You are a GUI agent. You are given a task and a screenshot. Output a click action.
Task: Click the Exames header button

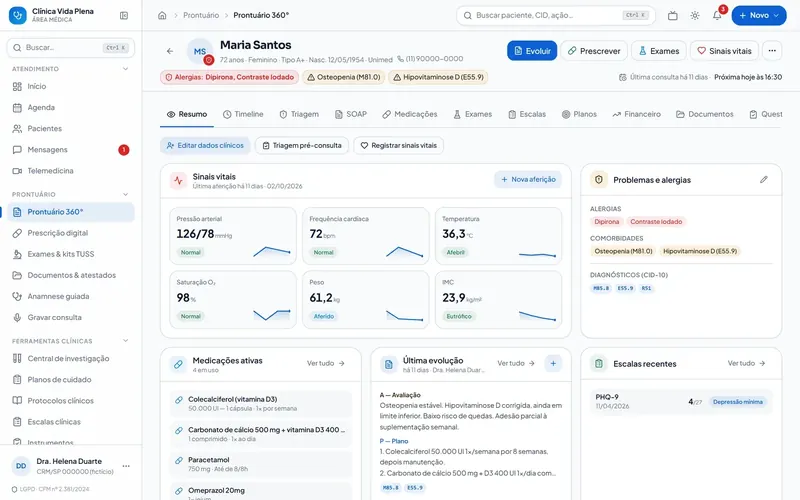659,51
